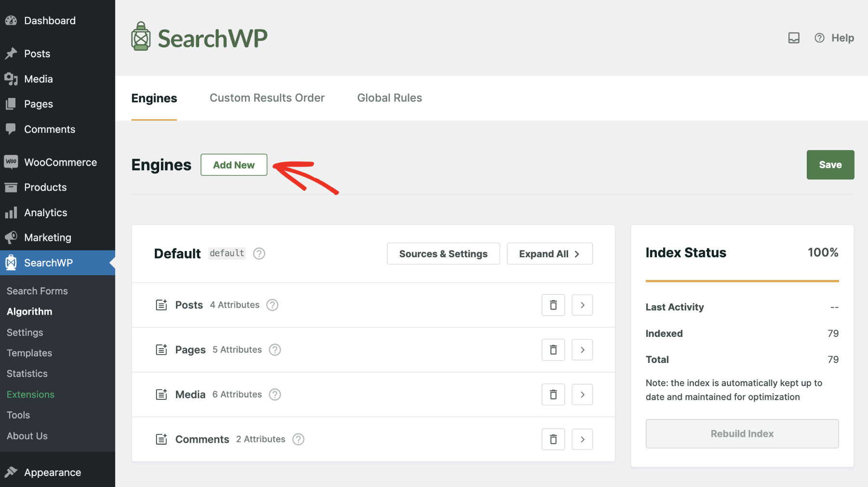Image resolution: width=868 pixels, height=487 pixels.
Task: Click the Pages icon in sidebar
Action: coord(11,104)
